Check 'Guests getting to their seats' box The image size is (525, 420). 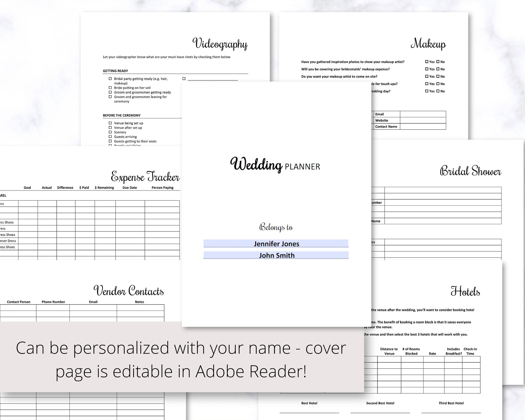coord(110,141)
